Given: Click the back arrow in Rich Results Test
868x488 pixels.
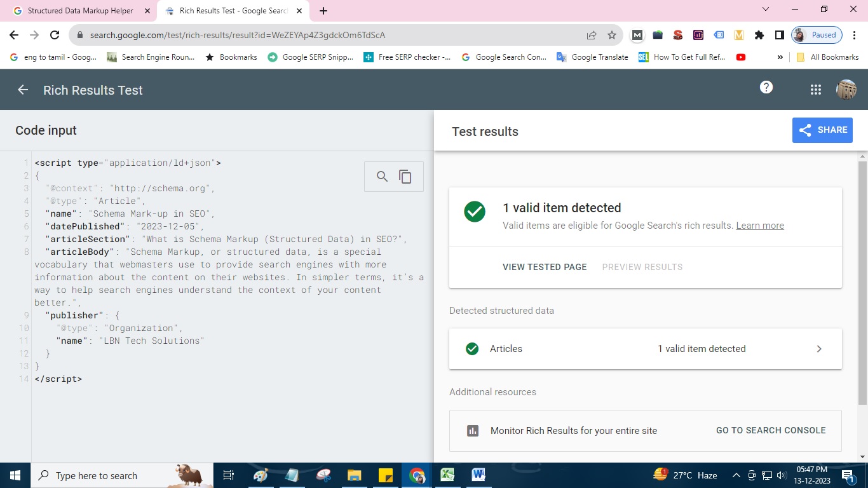Looking at the screenshot, I should point(22,90).
